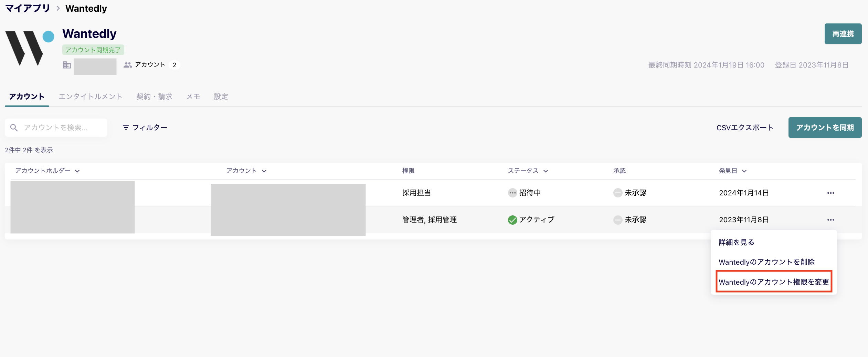Open the 契約・請求 tab
The image size is (868, 357).
click(154, 96)
